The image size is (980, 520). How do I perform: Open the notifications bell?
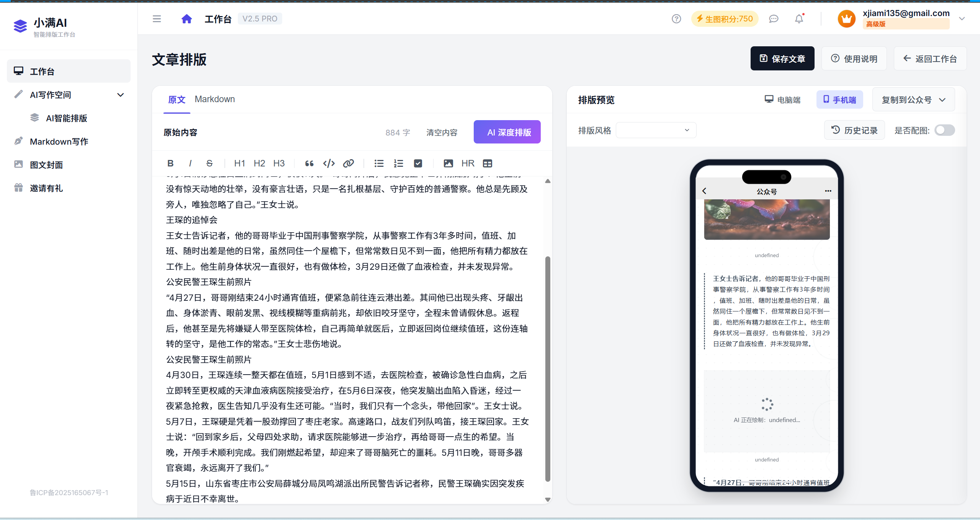coord(799,19)
